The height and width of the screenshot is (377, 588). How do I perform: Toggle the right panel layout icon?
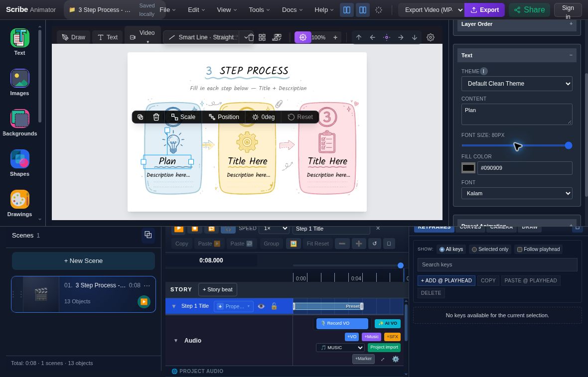[x=363, y=10]
